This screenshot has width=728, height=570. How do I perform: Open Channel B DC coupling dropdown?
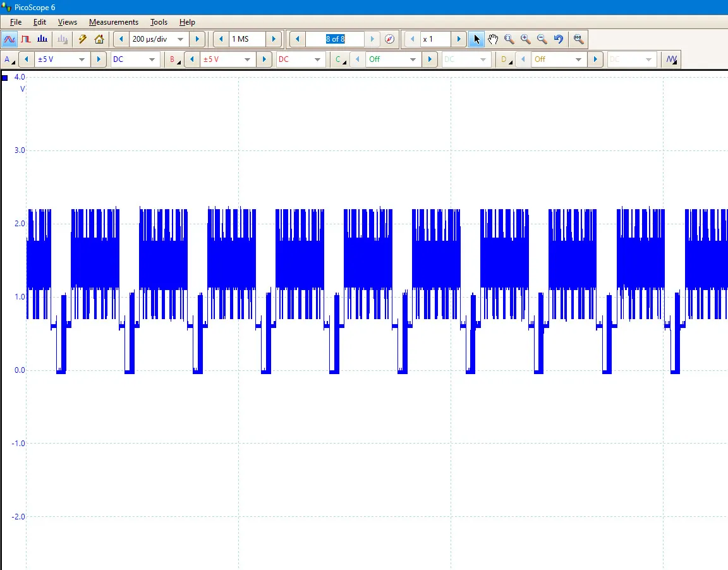317,59
